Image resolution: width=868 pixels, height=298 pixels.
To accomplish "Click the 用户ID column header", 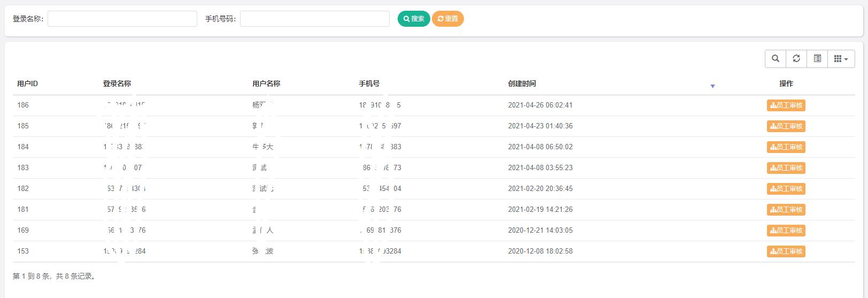I will [28, 84].
